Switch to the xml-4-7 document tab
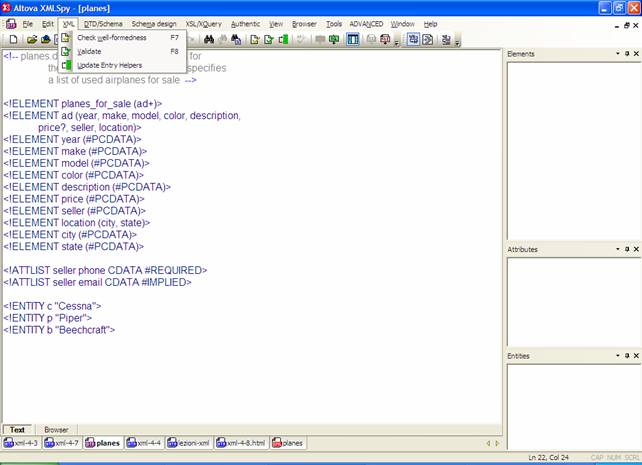Viewport: 642px width, 465px height. point(62,442)
